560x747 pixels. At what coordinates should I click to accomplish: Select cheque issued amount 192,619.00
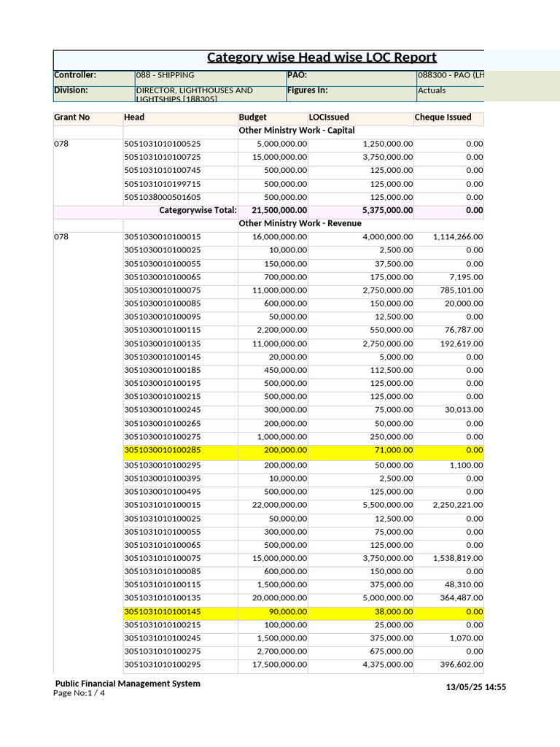[462, 344]
